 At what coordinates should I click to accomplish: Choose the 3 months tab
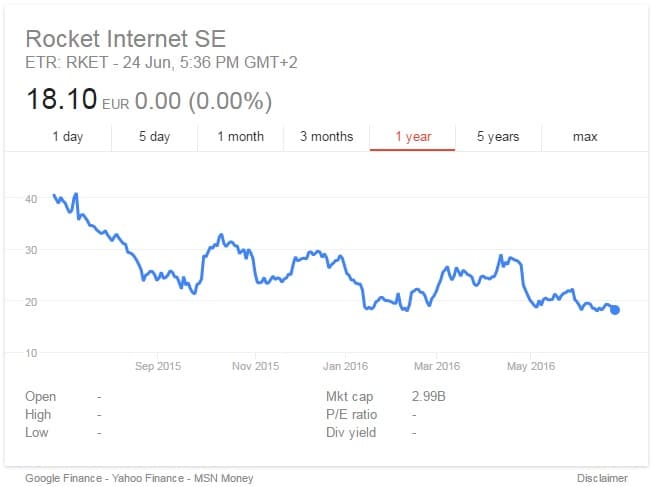(x=326, y=137)
